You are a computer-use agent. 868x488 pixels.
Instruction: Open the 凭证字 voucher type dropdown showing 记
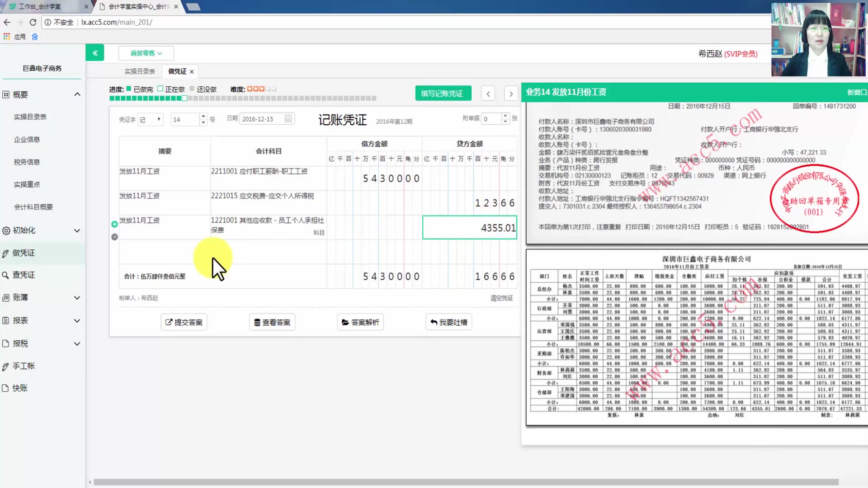[150, 119]
